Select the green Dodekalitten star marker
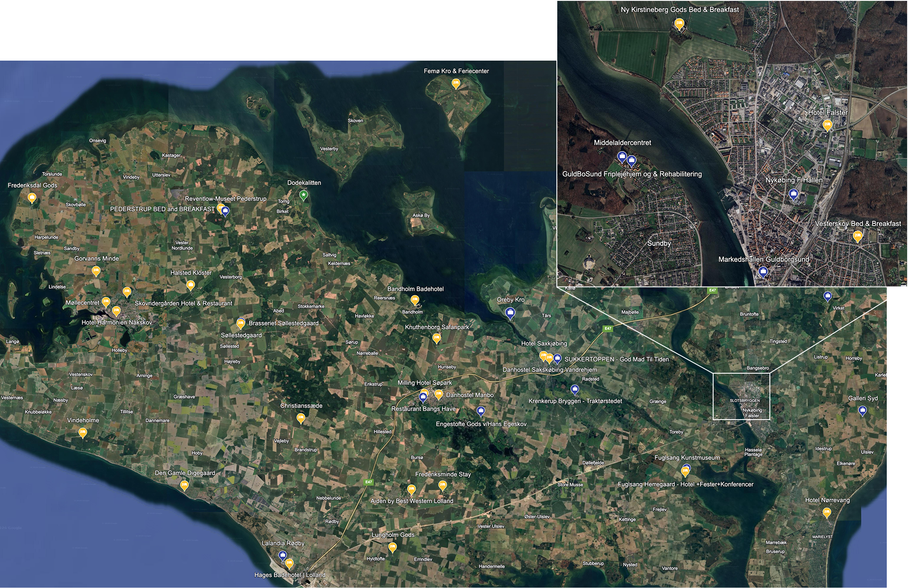The height and width of the screenshot is (588, 908). pyautogui.click(x=304, y=195)
